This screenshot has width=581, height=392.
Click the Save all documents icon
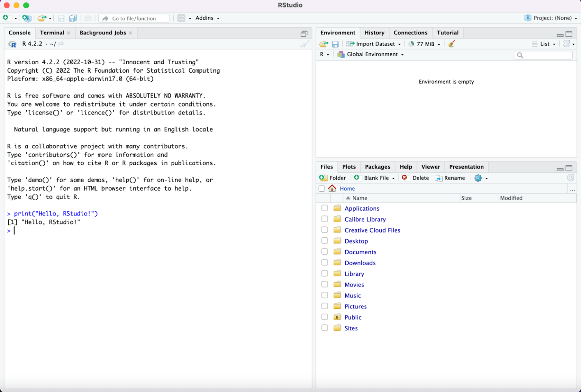point(73,18)
